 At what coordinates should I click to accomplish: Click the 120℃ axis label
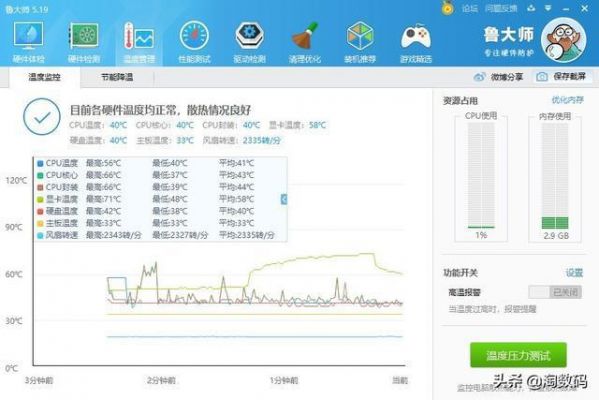(x=16, y=180)
